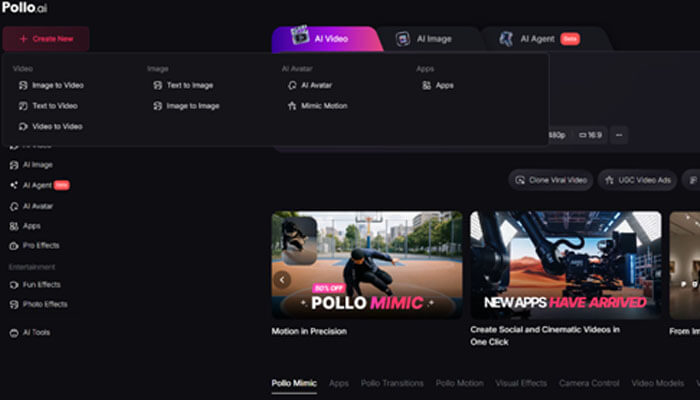Screen dimensions: 700x400
Task: Open AI Tools in the sidebar
Action: 30,333
